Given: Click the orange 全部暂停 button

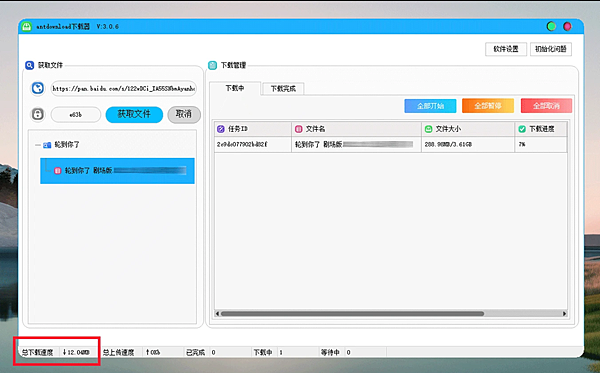Looking at the screenshot, I should click(x=488, y=106).
